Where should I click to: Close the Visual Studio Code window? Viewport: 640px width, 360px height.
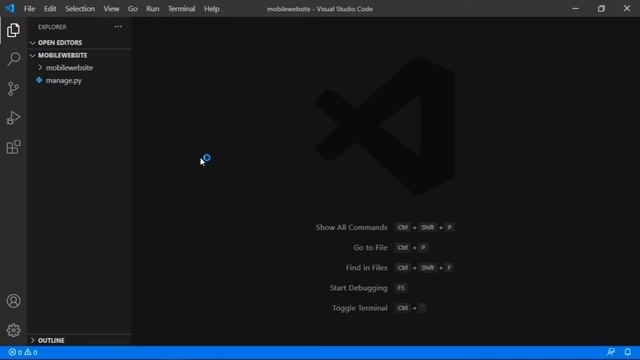point(627,8)
